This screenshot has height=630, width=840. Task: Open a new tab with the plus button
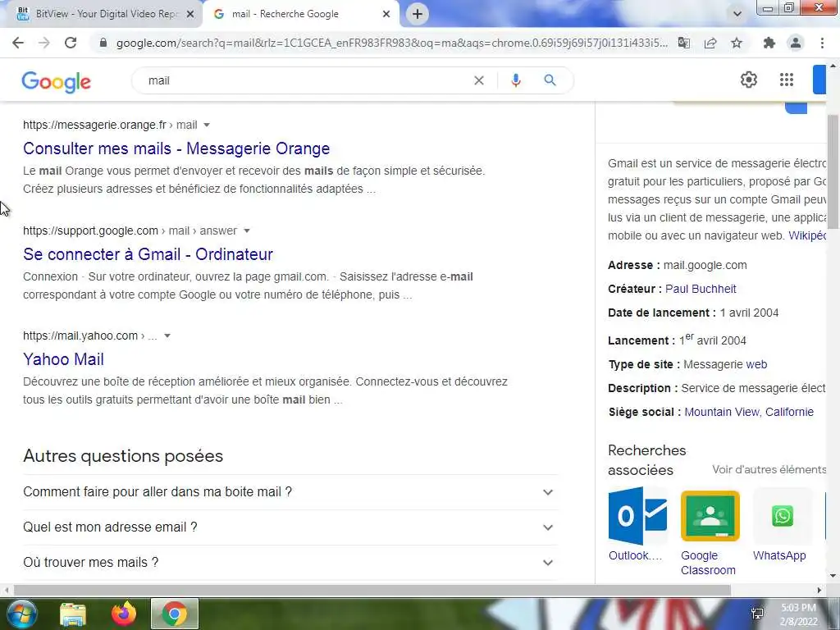[418, 14]
